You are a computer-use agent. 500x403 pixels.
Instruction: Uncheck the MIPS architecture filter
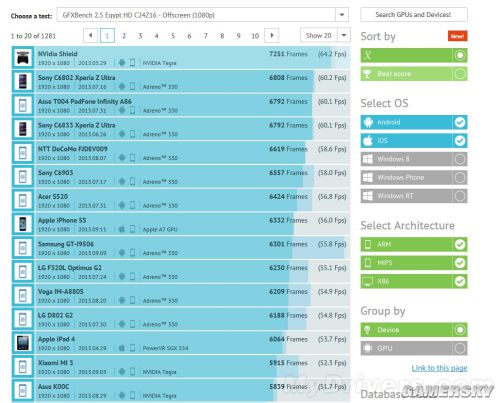pyautogui.click(x=460, y=263)
